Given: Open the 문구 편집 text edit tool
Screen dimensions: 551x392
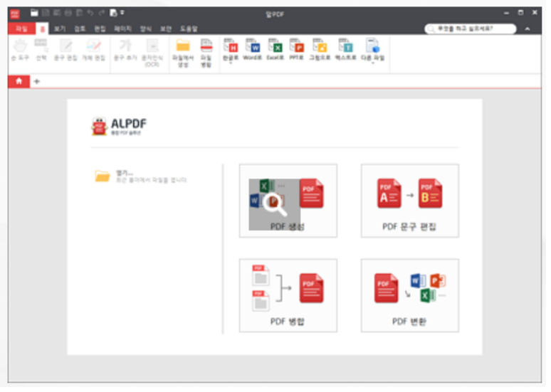Looking at the screenshot, I should coord(65,51).
